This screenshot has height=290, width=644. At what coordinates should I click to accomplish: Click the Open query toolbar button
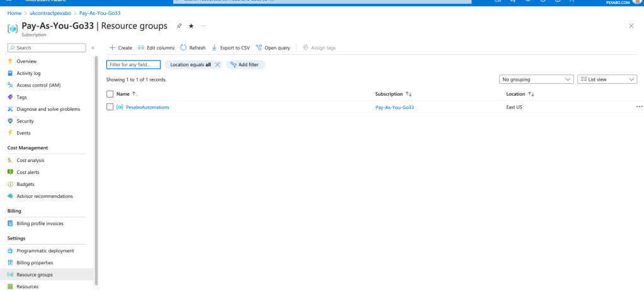(273, 48)
